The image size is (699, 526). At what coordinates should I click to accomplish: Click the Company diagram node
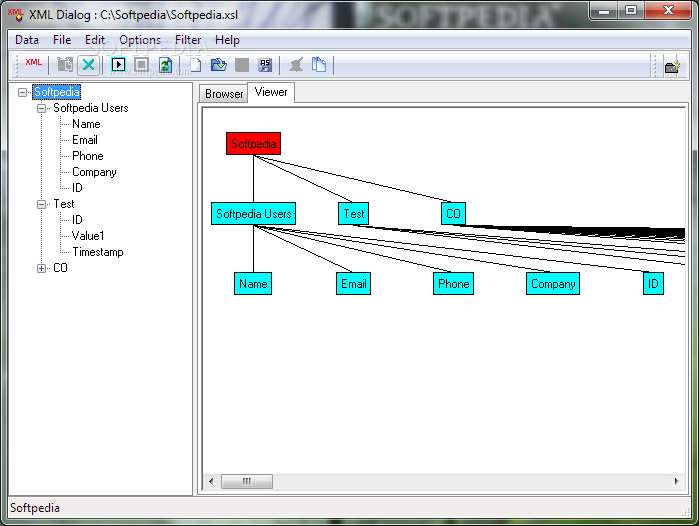pos(553,284)
